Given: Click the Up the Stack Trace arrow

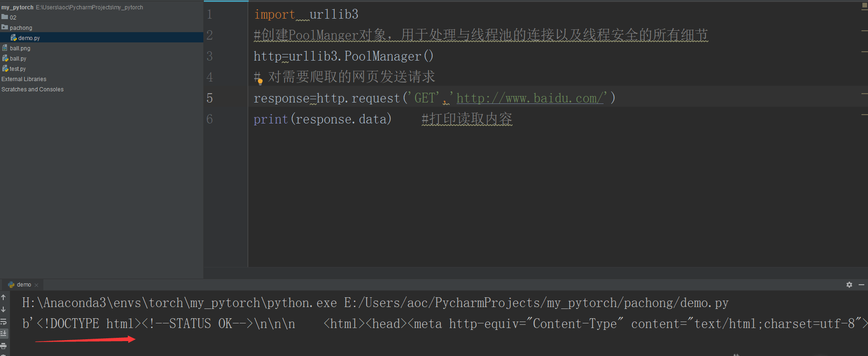Looking at the screenshot, I should point(4,297).
